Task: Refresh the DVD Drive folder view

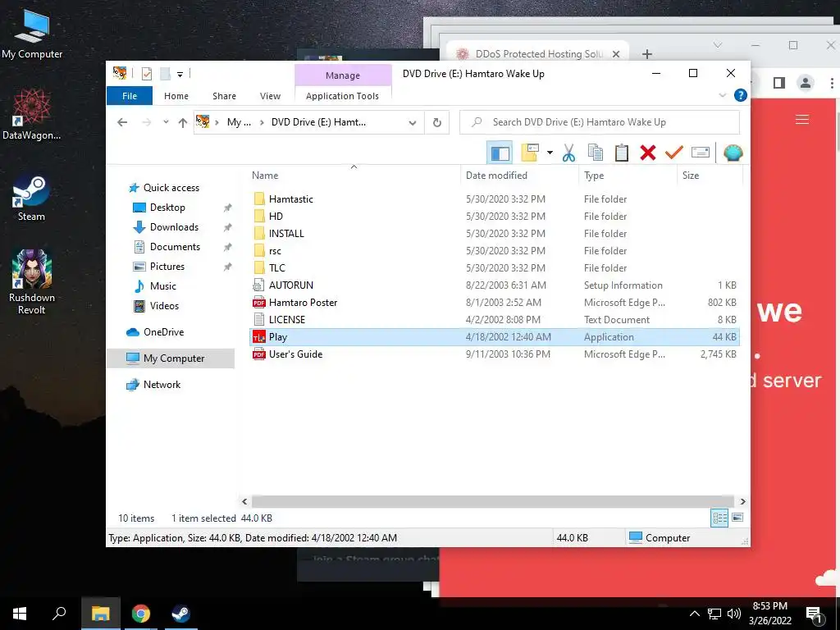Action: click(437, 123)
